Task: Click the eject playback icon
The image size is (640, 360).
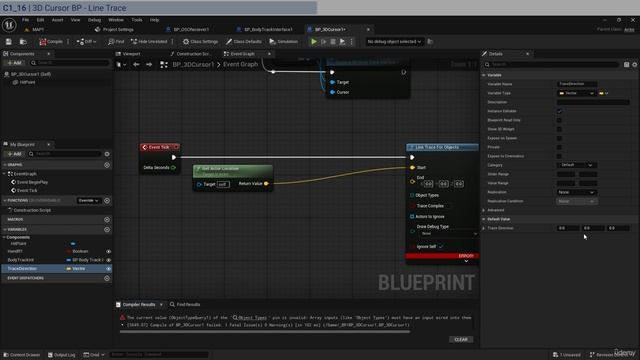Action: point(342,42)
